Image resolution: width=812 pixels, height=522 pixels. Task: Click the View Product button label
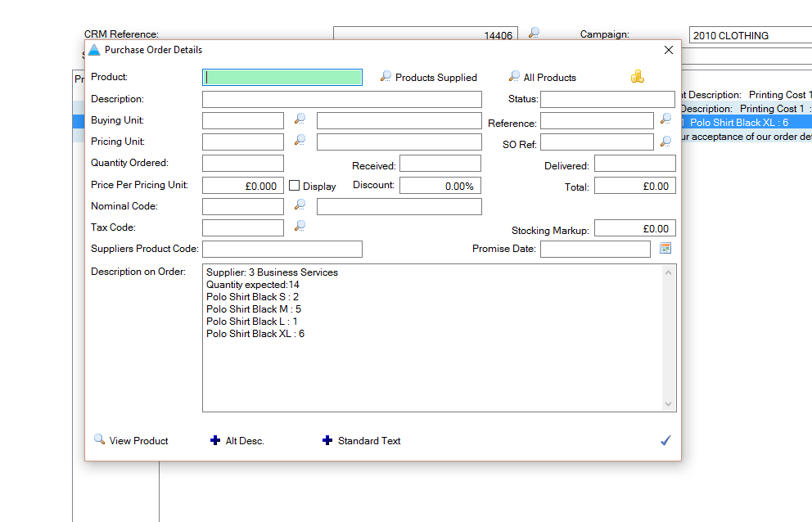click(139, 441)
